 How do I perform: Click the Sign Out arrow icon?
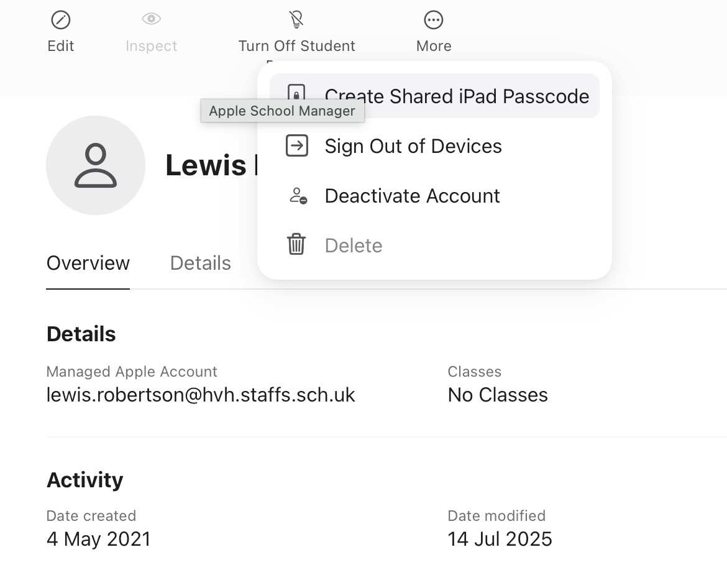click(x=297, y=146)
